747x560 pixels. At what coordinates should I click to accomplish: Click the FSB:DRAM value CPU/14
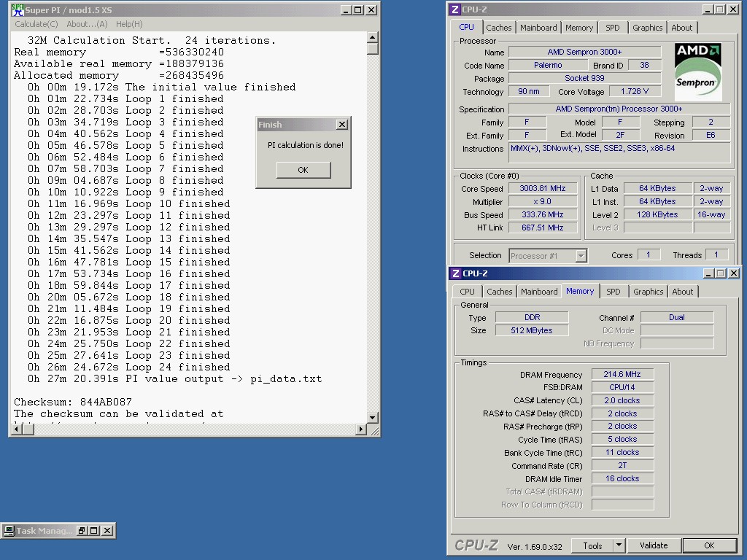point(622,387)
